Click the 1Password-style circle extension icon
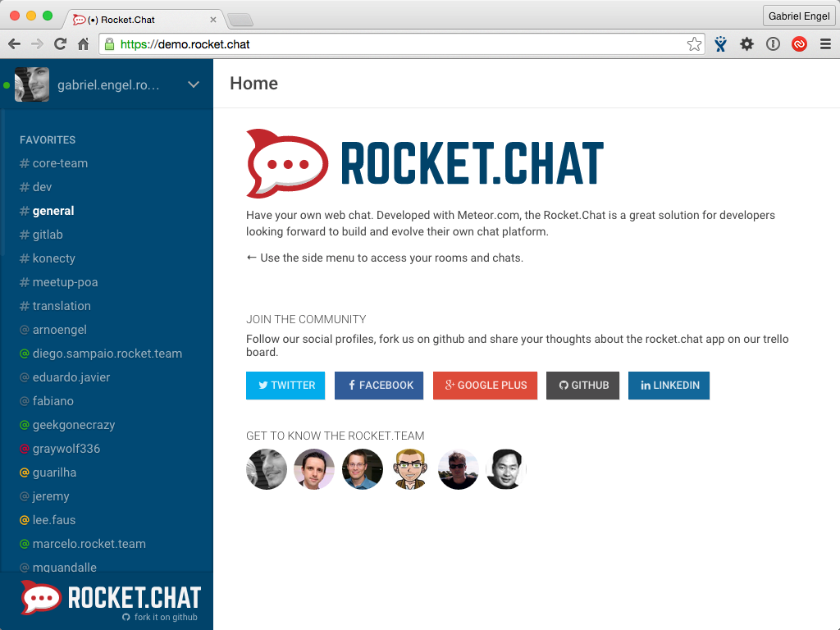Viewport: 840px width, 630px height. 773,44
